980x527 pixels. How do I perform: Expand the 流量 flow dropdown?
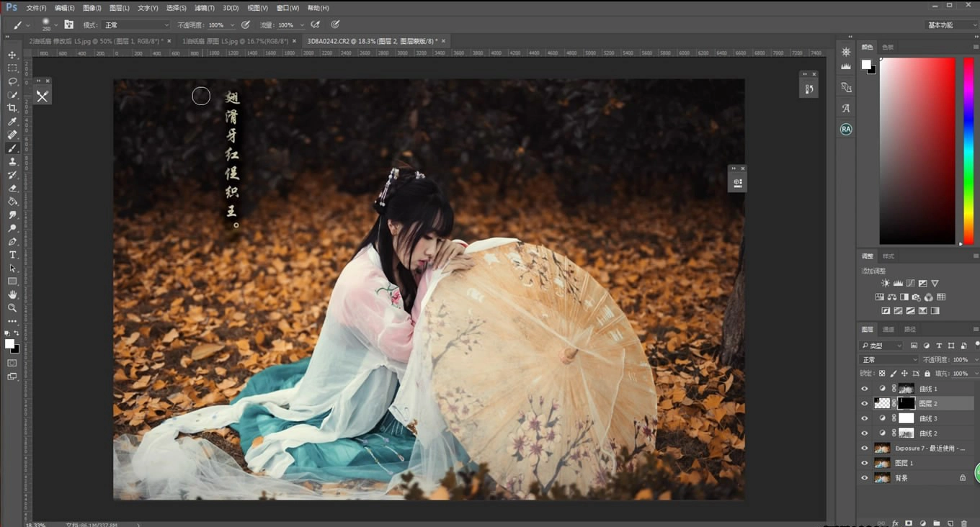click(x=303, y=25)
